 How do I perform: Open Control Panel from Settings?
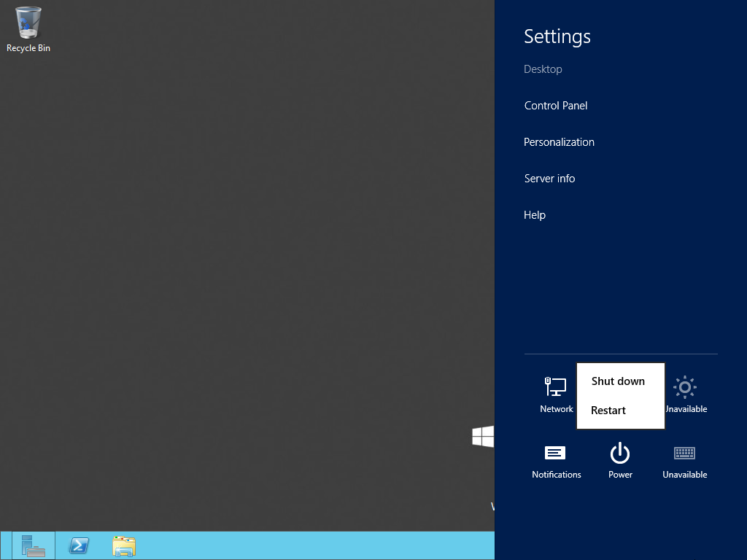(x=555, y=105)
